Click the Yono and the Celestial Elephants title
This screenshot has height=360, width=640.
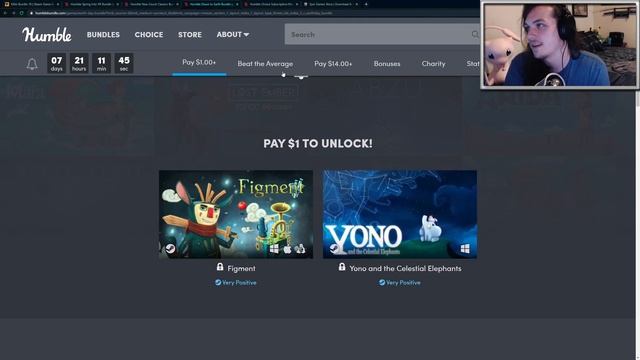(405, 269)
